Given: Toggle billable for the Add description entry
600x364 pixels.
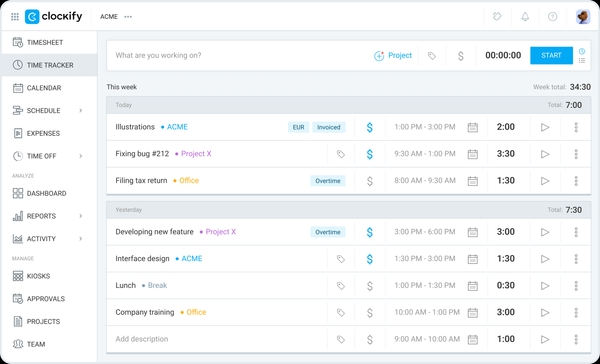Looking at the screenshot, I should click(369, 339).
